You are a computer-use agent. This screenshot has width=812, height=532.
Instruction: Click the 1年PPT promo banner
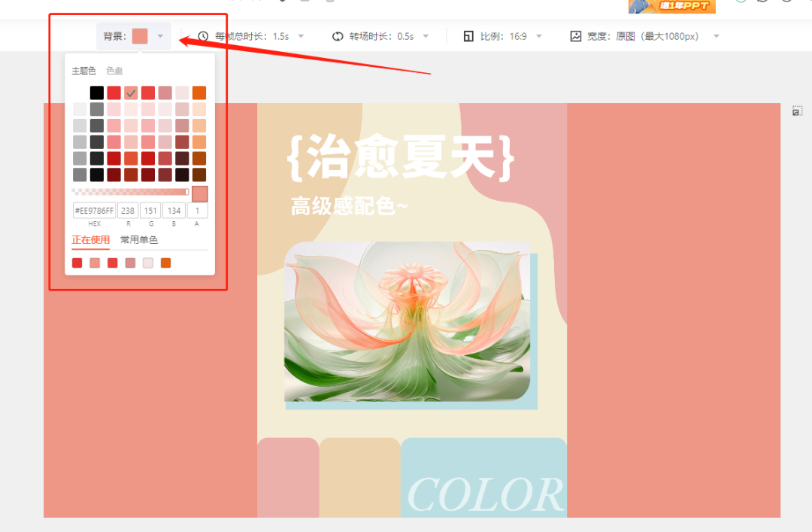click(671, 7)
